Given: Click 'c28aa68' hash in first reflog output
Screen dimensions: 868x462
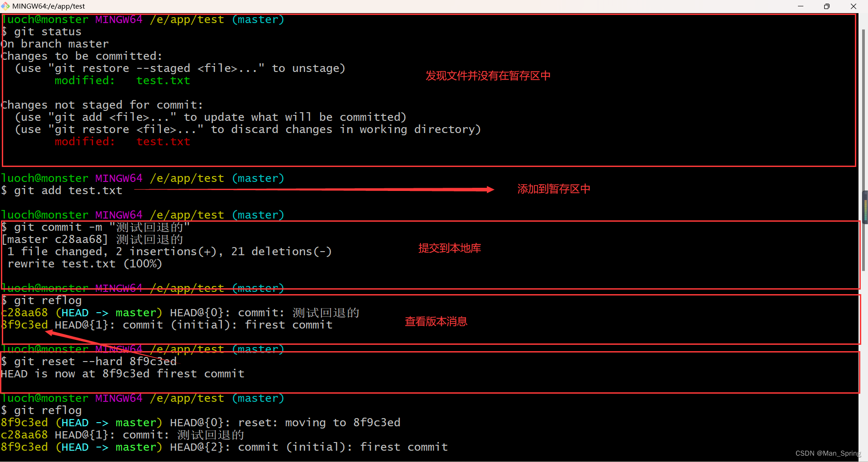Looking at the screenshot, I should pyautogui.click(x=24, y=313).
